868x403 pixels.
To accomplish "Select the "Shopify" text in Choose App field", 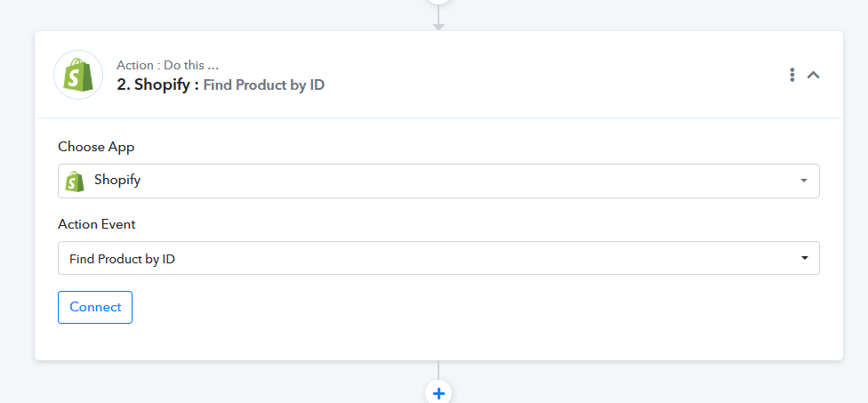I will click(117, 181).
